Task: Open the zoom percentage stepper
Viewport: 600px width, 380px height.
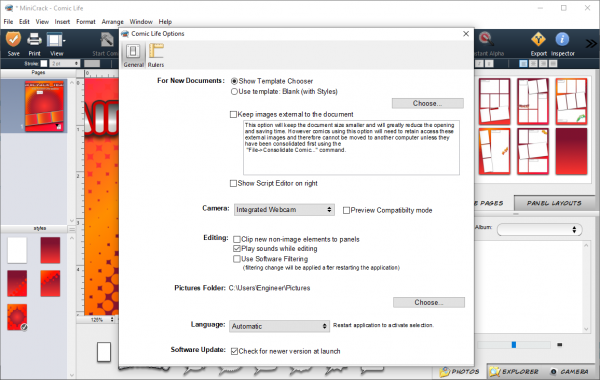Action: [112, 320]
